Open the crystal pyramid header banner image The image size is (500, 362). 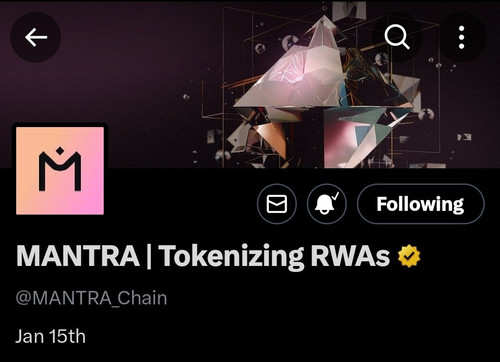pos(250,83)
